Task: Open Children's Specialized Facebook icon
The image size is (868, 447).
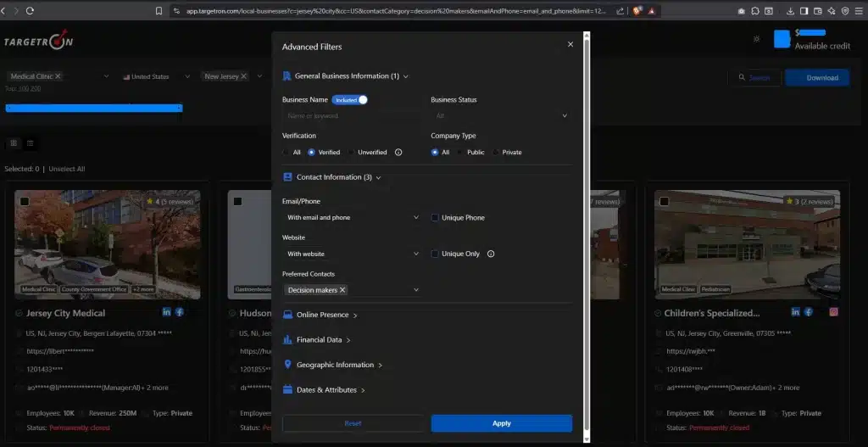Action: tap(809, 312)
